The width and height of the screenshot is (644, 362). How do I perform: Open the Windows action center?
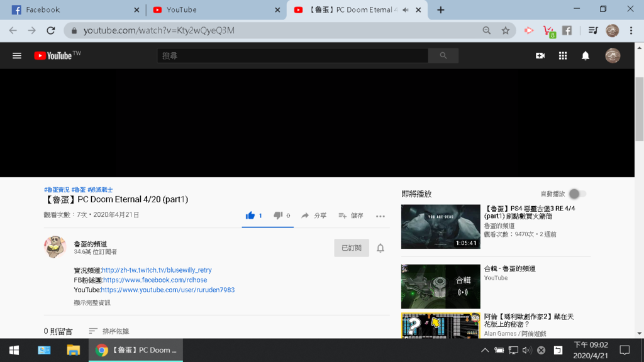(x=625, y=350)
